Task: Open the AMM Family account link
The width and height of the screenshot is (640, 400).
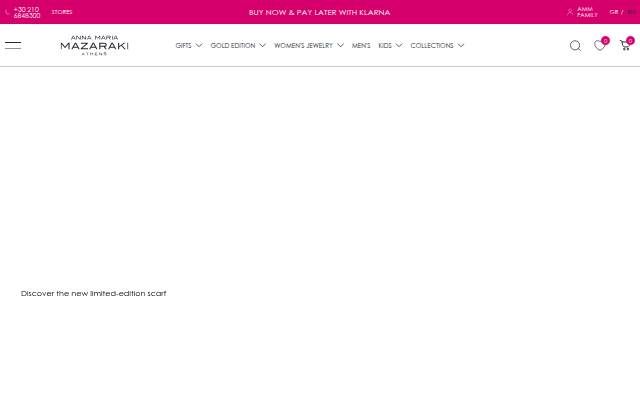Action: click(x=587, y=12)
